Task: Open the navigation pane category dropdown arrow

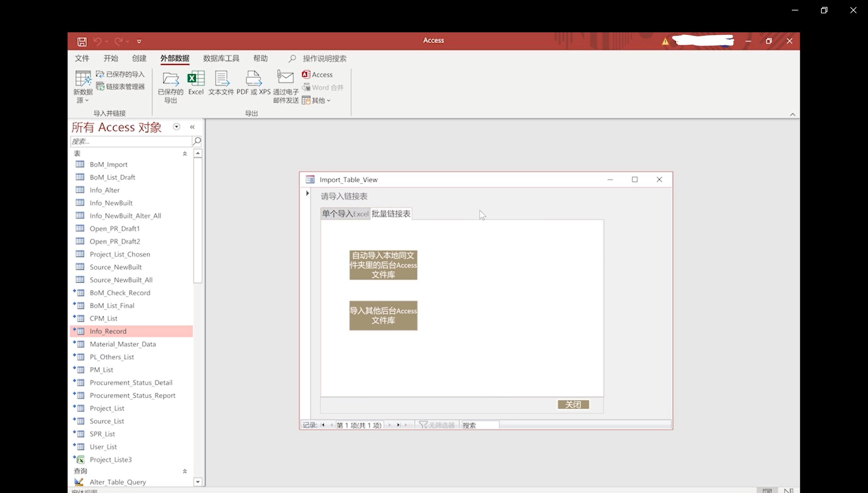Action: pyautogui.click(x=176, y=127)
